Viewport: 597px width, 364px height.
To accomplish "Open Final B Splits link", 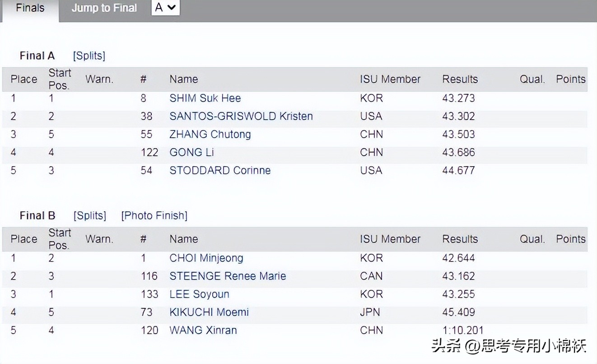I will (89, 215).
